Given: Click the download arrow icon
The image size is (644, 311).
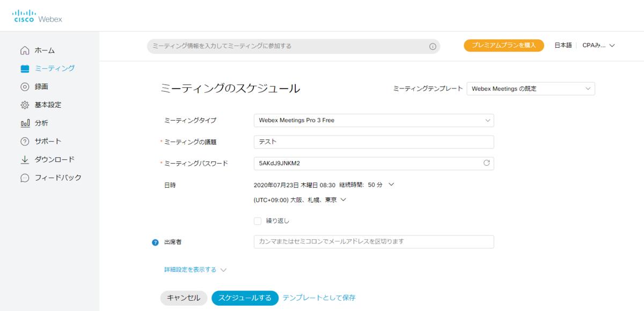Looking at the screenshot, I should point(25,160).
